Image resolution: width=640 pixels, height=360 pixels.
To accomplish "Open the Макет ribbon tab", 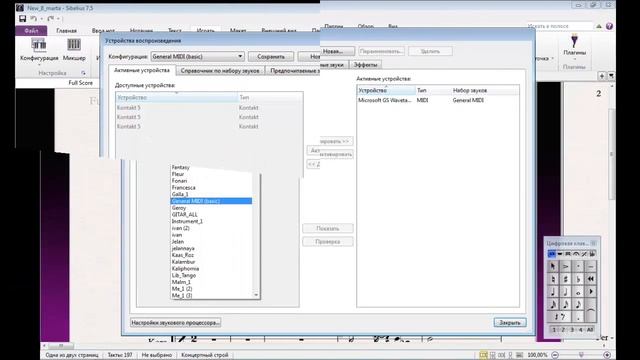I will point(238,31).
